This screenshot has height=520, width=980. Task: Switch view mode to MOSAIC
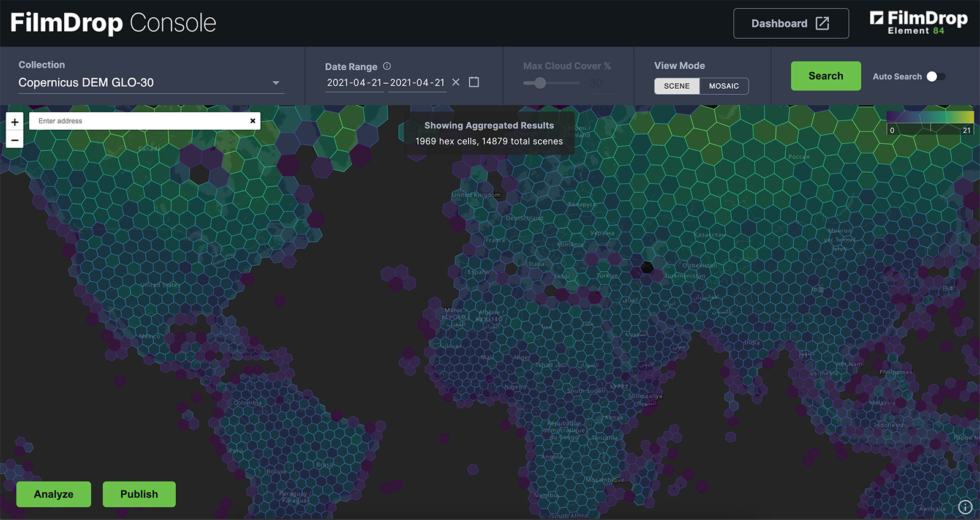[724, 86]
